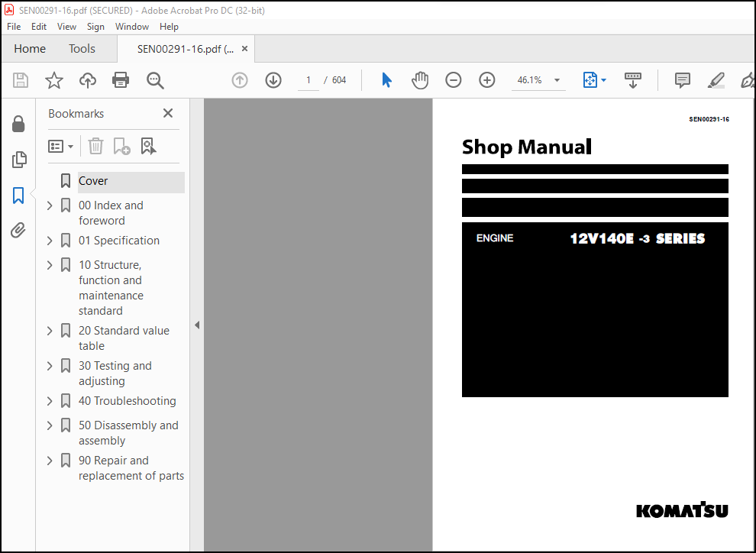The image size is (756, 553).
Task: Open the find text magnifier tool
Action: click(x=155, y=80)
